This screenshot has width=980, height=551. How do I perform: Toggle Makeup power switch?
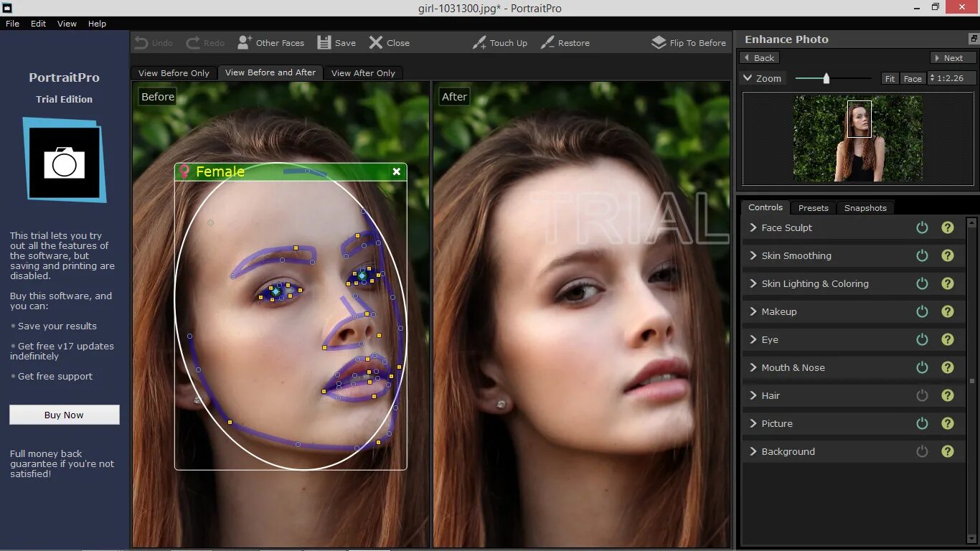[922, 311]
